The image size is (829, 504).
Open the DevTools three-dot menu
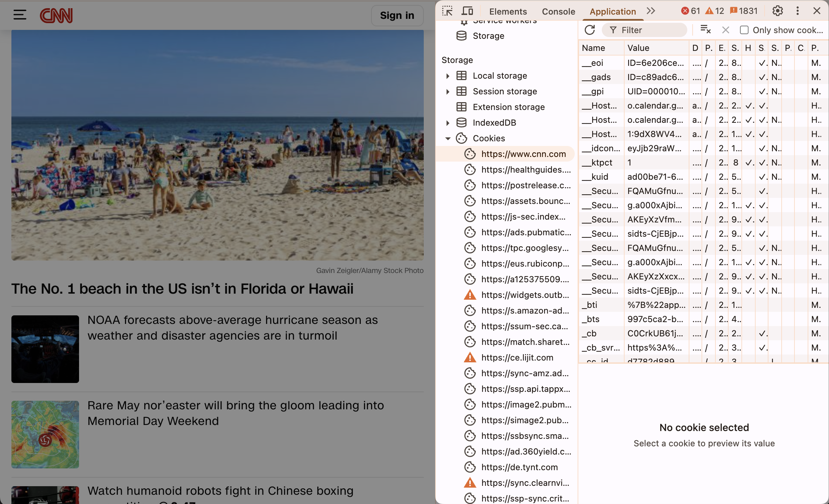[798, 11]
